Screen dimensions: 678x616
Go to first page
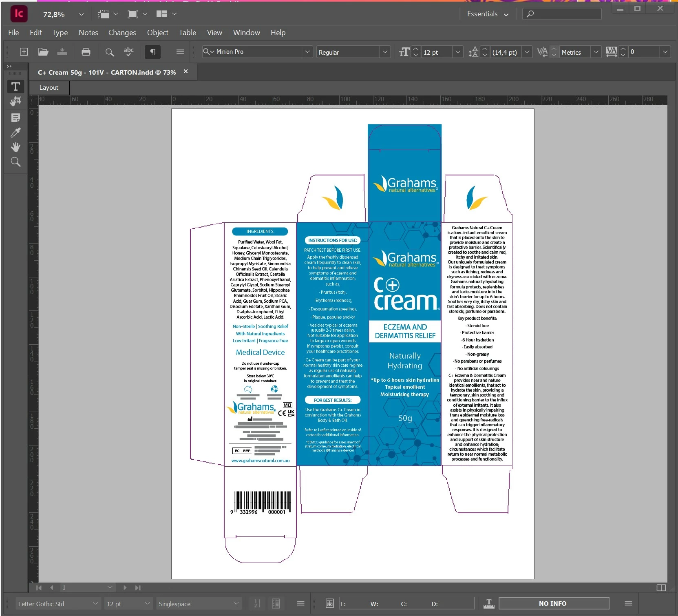pos(39,588)
